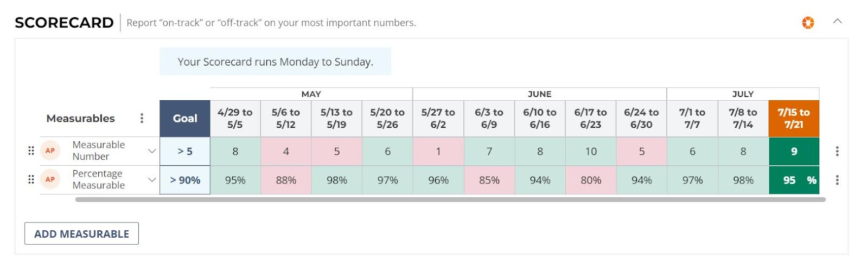Edit the current week 95 % value
868x267 pixels.
pos(794,180)
